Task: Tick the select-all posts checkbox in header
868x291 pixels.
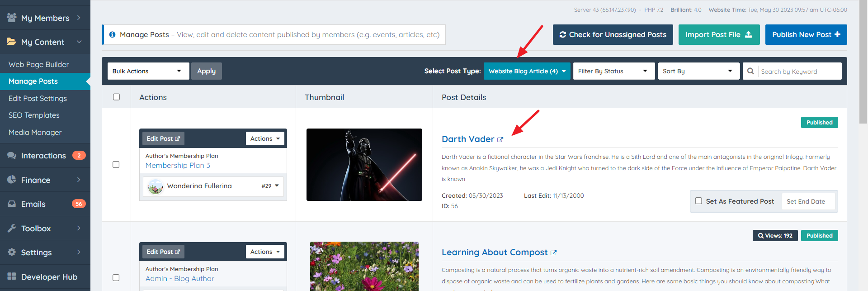Action: [116, 97]
